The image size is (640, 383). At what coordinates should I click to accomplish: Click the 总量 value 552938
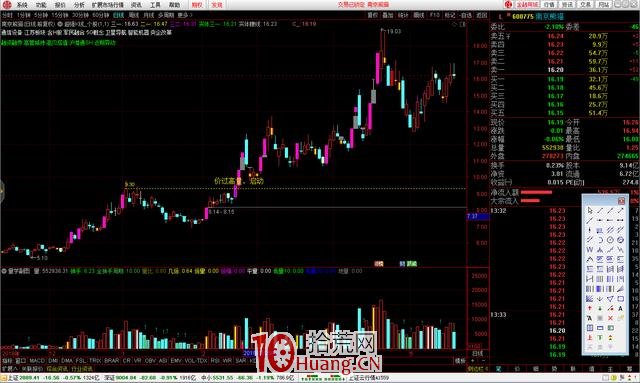[x=552, y=148]
